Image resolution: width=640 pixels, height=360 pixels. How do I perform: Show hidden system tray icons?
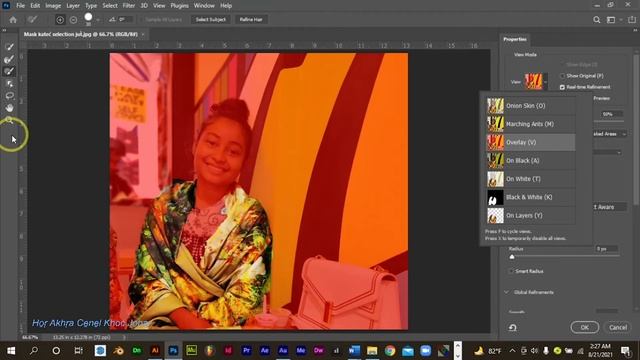point(512,350)
